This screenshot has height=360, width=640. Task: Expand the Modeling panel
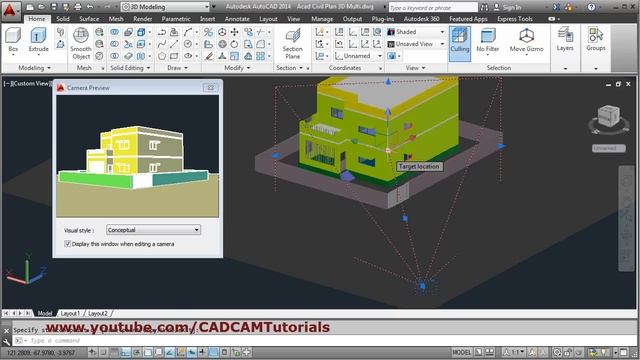pos(34,68)
